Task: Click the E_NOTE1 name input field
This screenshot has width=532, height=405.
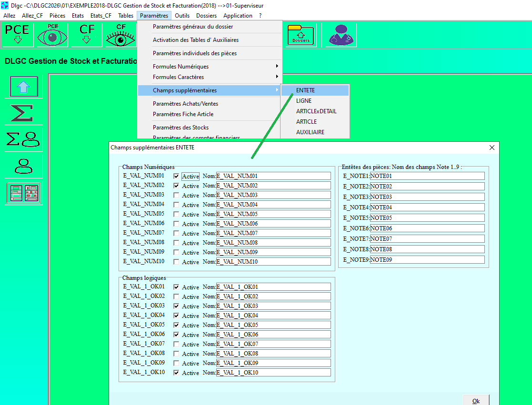Action: point(427,176)
